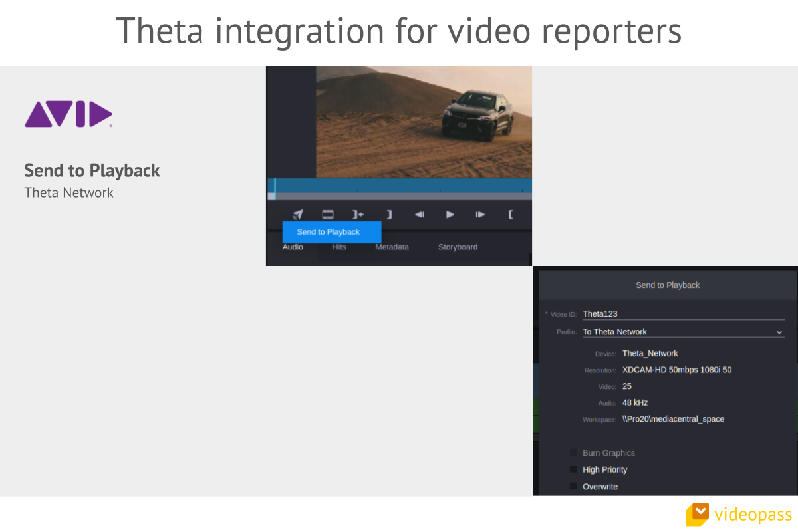
Task: Click the gray zoom bar under timeline
Action: coord(400,196)
